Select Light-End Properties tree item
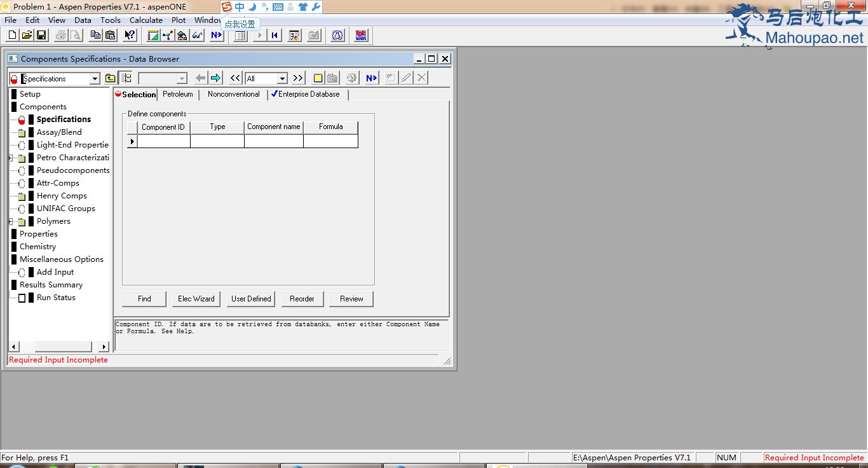This screenshot has width=868, height=468. click(x=72, y=145)
